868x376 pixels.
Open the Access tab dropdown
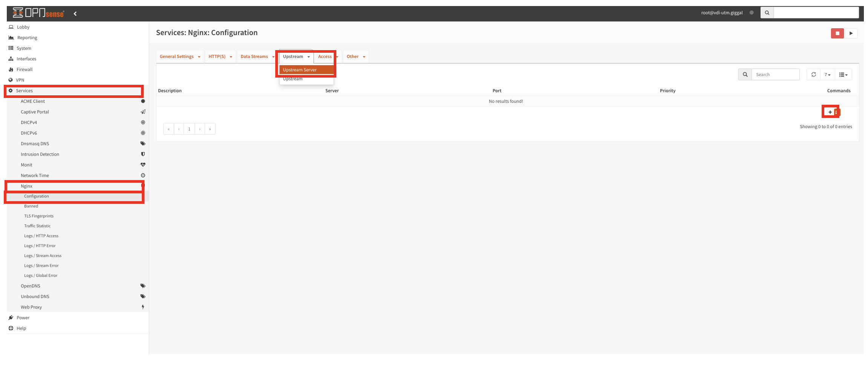coord(328,57)
